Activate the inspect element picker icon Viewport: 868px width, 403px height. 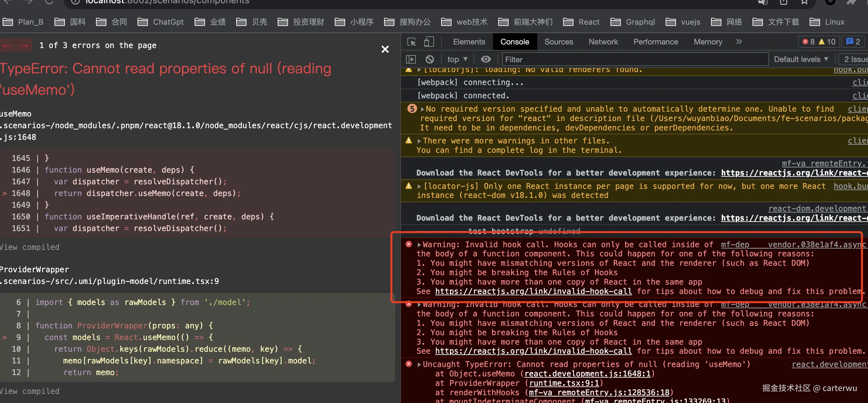[x=411, y=42]
